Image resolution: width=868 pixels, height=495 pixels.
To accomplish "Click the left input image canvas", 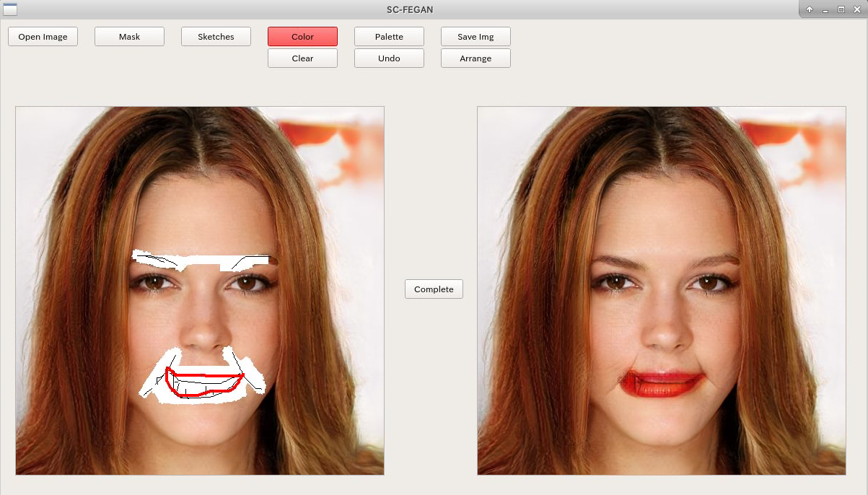I will [200, 291].
